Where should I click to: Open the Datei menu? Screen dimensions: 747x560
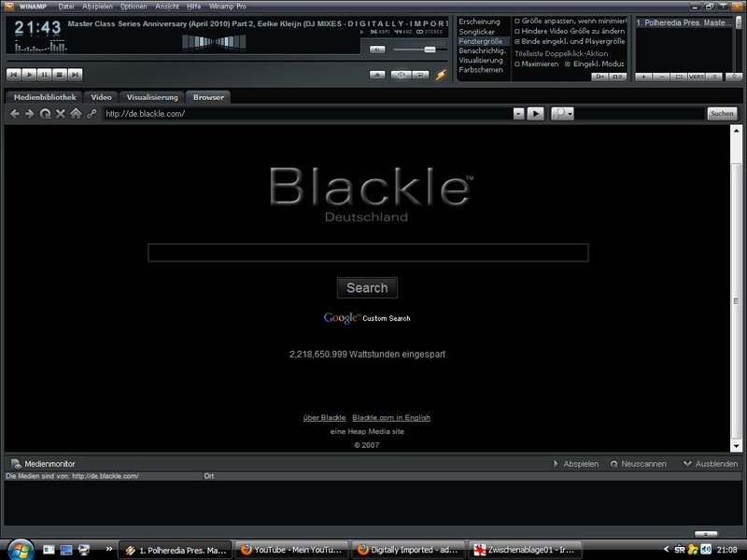(66, 7)
